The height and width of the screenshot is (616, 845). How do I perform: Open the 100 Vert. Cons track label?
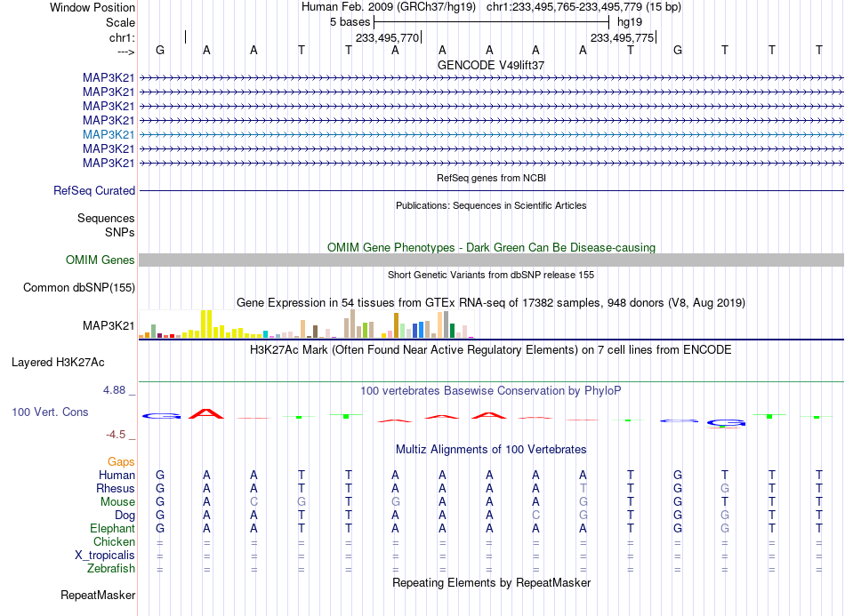click(x=50, y=412)
